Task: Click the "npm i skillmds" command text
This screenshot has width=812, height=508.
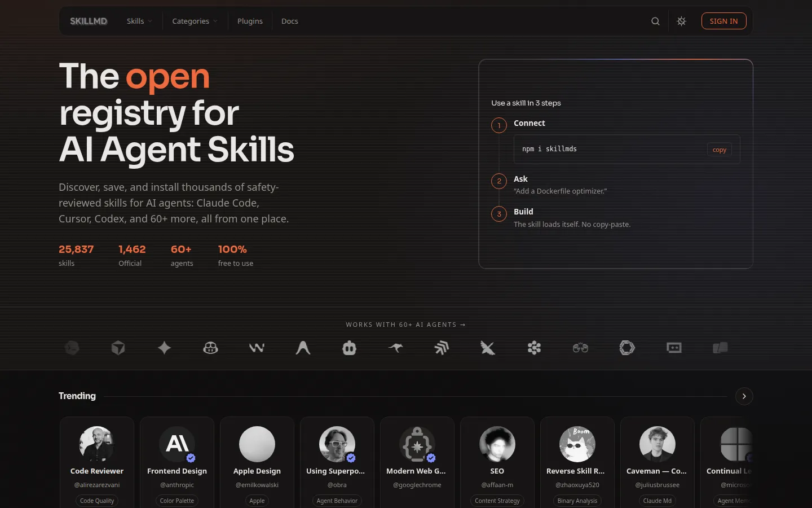Action: 549,149
